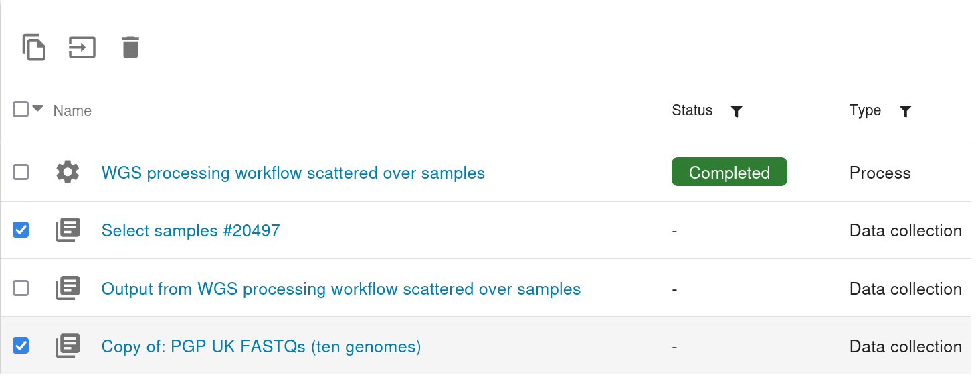This screenshot has height=377, width=980.
Task: Toggle the select-all header checkbox
Action: pos(21,109)
